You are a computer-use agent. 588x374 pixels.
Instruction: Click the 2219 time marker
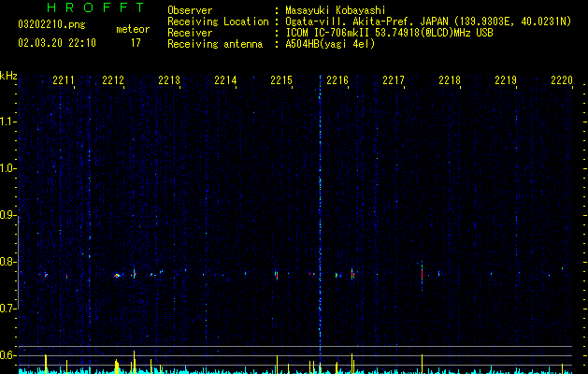point(505,79)
